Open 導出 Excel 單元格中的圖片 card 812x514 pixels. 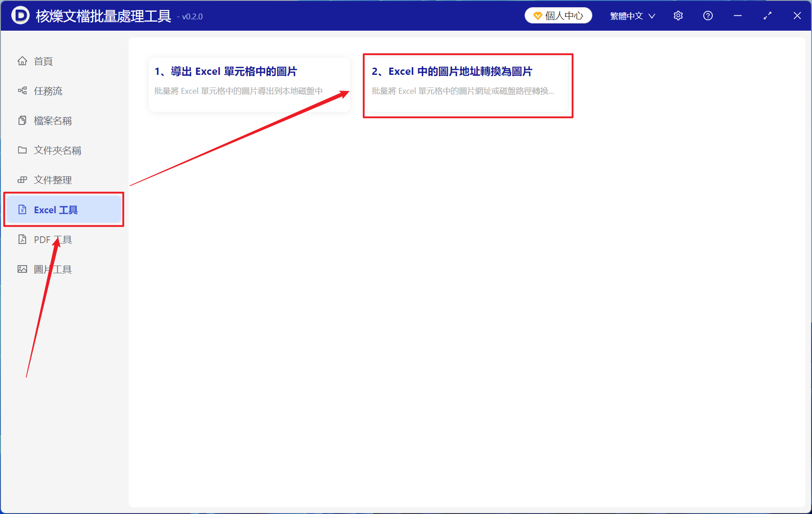[x=249, y=85]
